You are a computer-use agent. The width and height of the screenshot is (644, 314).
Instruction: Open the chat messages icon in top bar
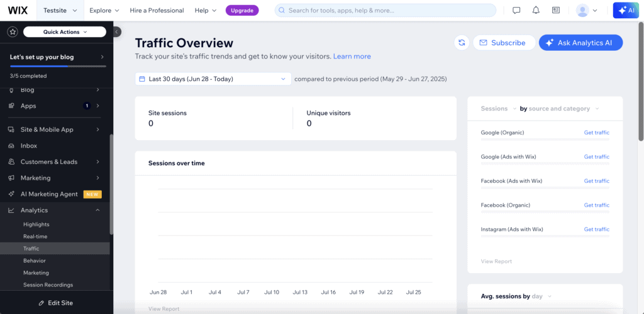(x=516, y=10)
